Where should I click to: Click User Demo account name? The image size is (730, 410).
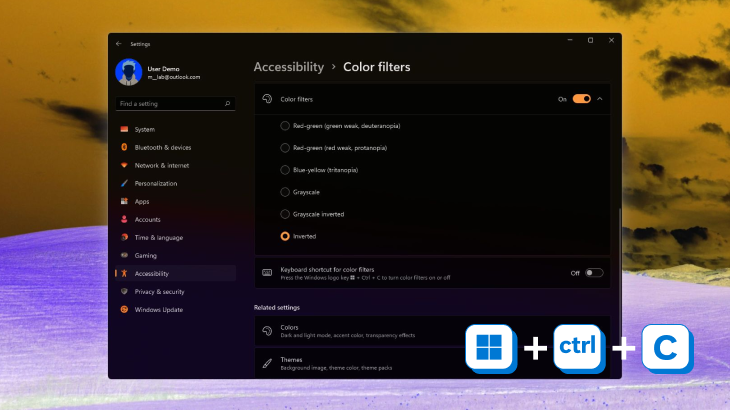click(163, 69)
